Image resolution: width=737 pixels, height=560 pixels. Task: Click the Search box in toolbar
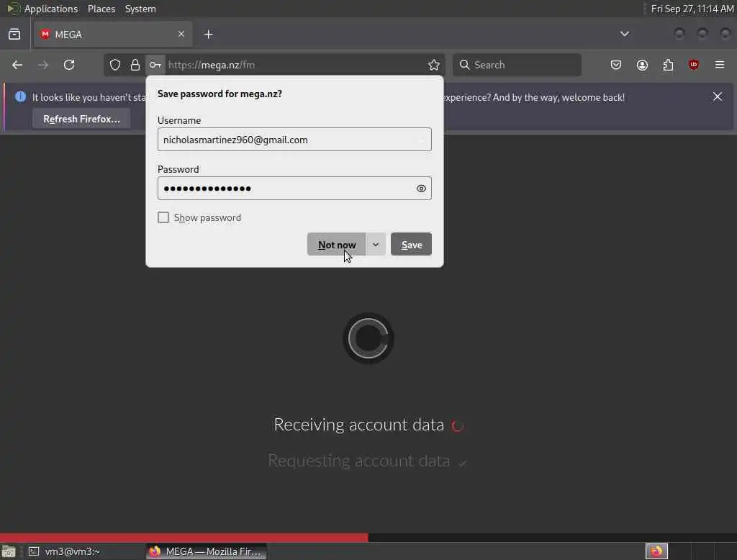[517, 65]
